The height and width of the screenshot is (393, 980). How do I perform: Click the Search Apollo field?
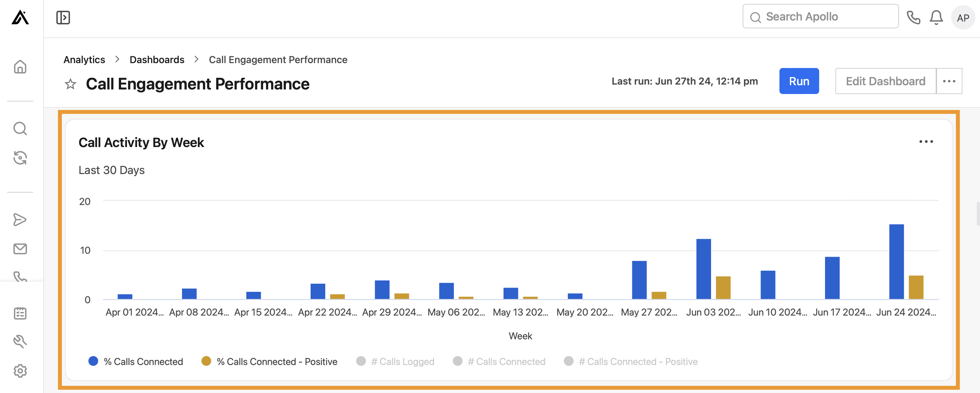coord(820,16)
